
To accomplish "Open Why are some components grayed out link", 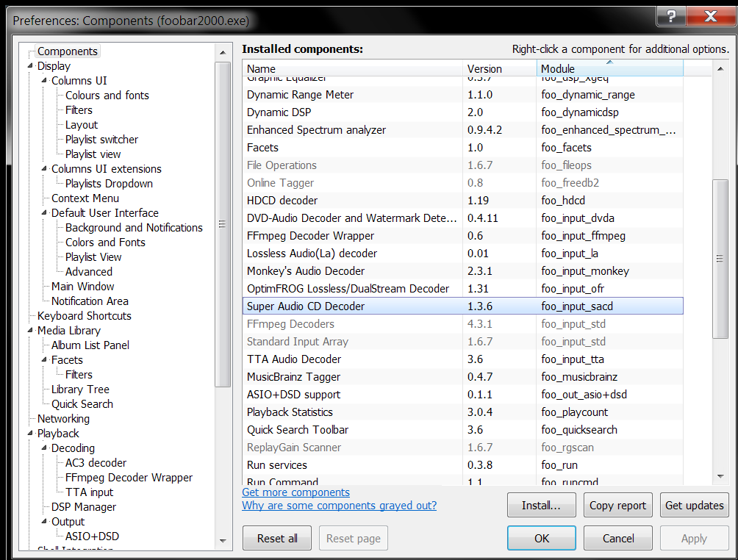I will 339,506.
